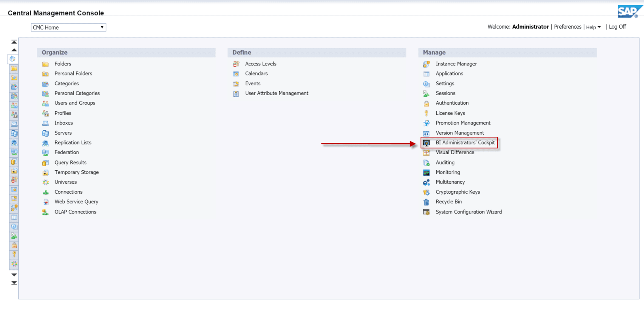The width and height of the screenshot is (644, 309).
Task: Click Query Results sidebar icon
Action: 14,161
